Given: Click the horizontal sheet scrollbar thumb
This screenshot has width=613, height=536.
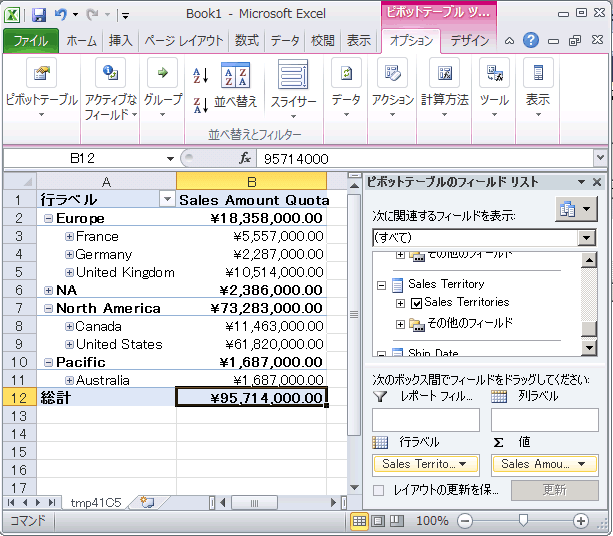Looking at the screenshot, I should pos(255,503).
